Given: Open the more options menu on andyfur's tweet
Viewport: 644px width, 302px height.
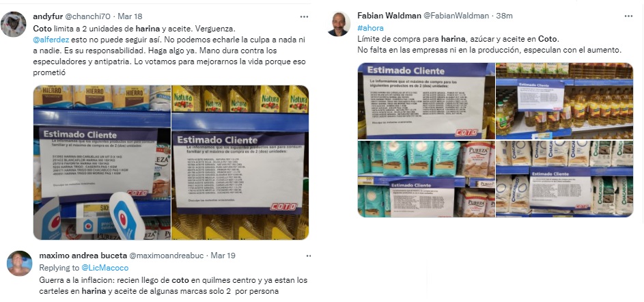Looking at the screenshot, I should click(304, 17).
